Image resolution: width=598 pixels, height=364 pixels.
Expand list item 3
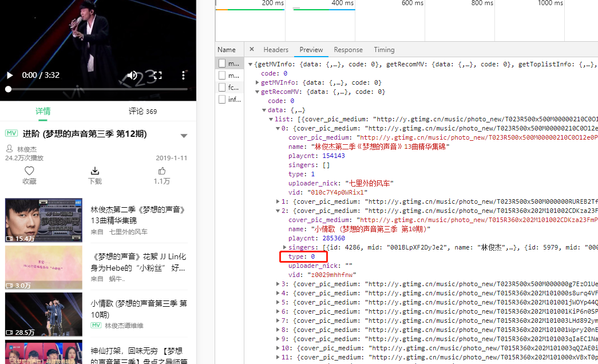coord(278,284)
